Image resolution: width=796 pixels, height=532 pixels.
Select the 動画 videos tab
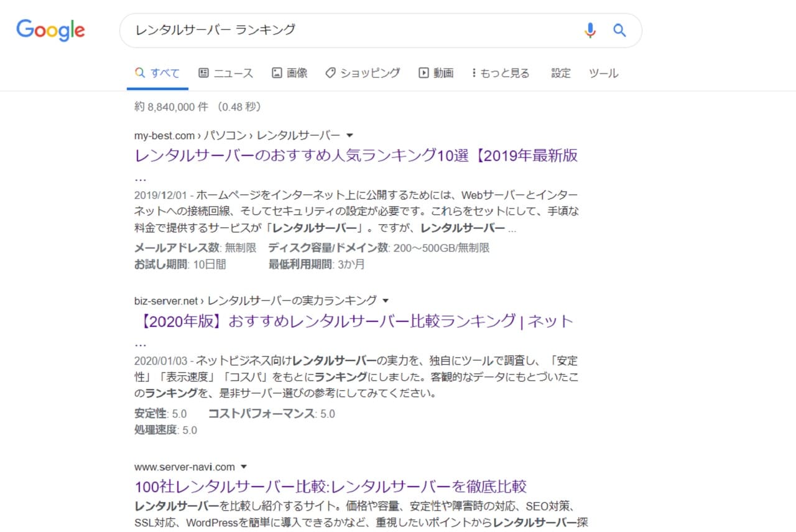pyautogui.click(x=436, y=73)
